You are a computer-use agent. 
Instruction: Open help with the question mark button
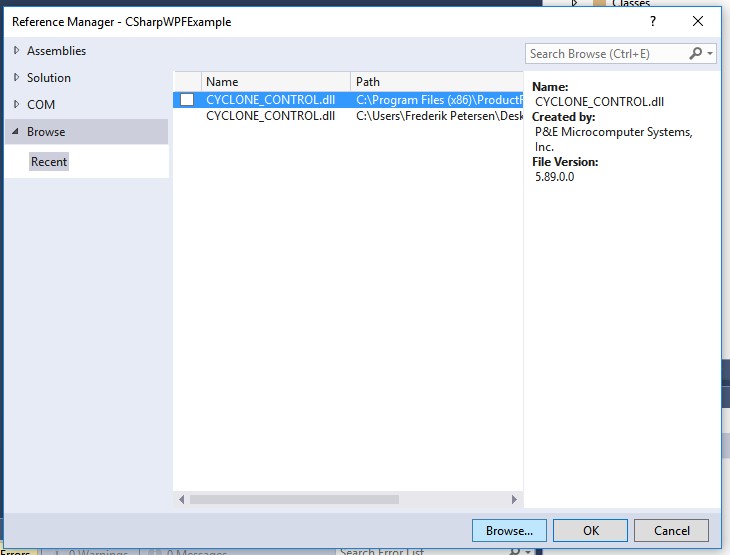tap(653, 21)
